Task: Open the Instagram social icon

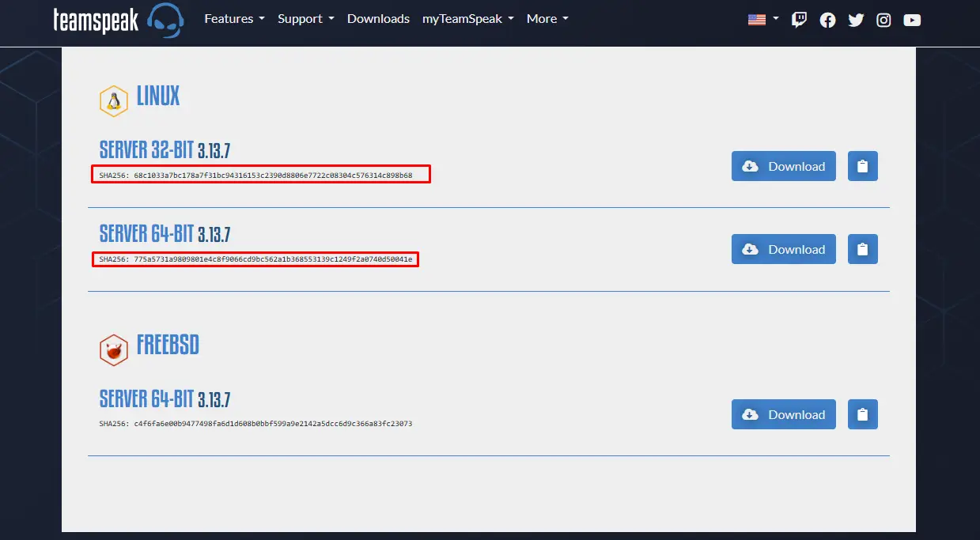Action: 884,20
